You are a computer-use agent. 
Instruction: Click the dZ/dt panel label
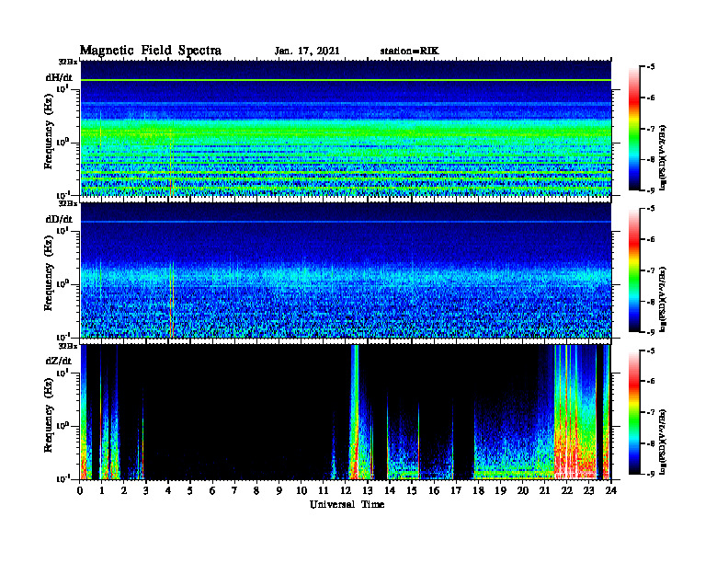tap(59, 361)
